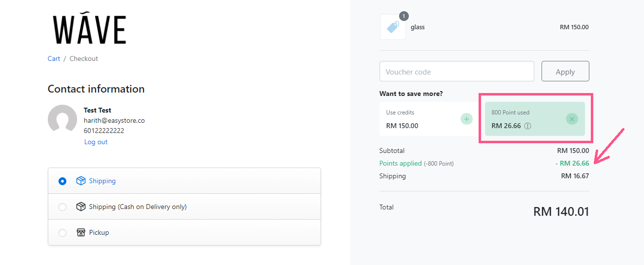Click the Cash on Delivery box icon

tap(81, 207)
